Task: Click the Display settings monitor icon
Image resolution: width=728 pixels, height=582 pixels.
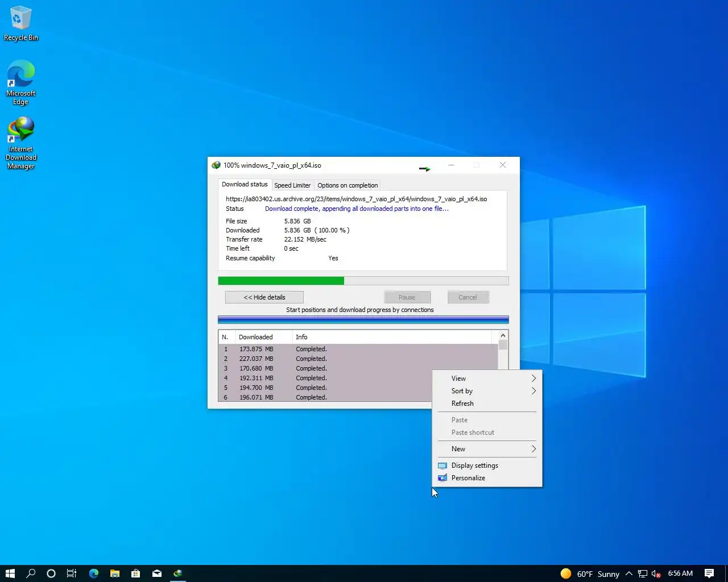Action: (x=442, y=465)
